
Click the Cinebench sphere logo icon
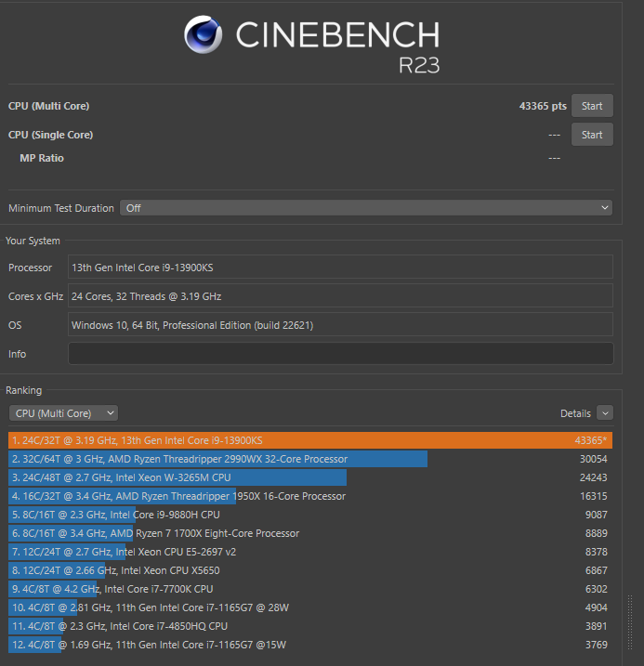204,35
